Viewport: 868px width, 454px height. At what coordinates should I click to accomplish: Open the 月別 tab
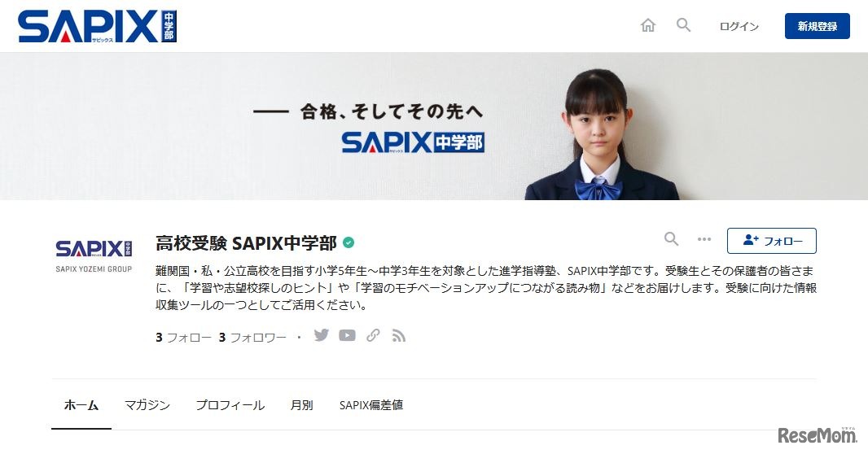[302, 405]
